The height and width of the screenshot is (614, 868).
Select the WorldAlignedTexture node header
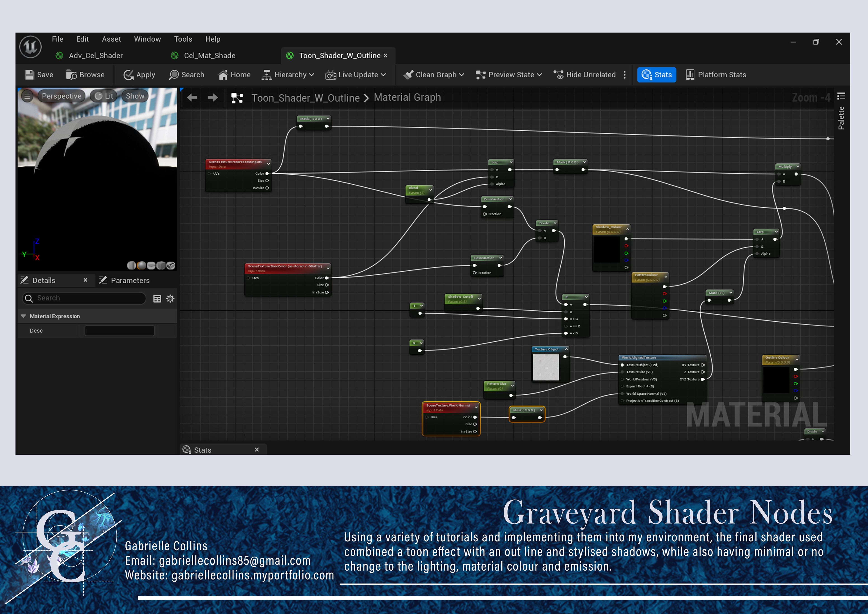pos(662,358)
